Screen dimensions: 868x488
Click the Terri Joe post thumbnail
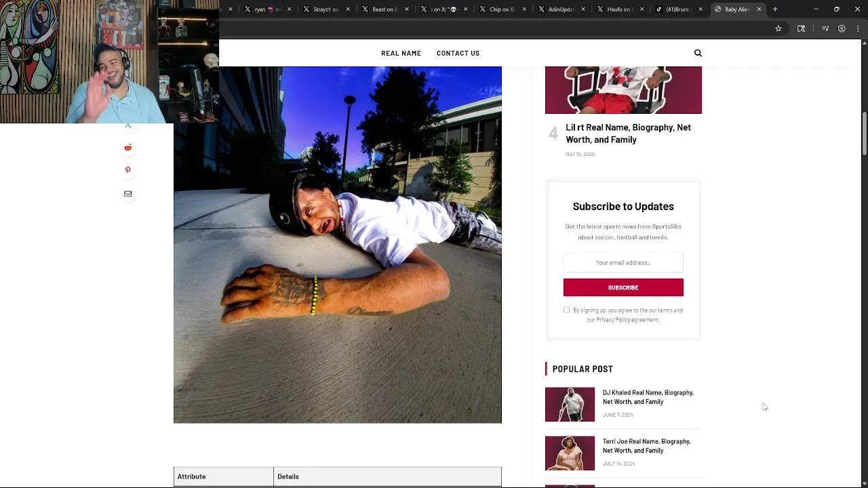[x=570, y=453]
